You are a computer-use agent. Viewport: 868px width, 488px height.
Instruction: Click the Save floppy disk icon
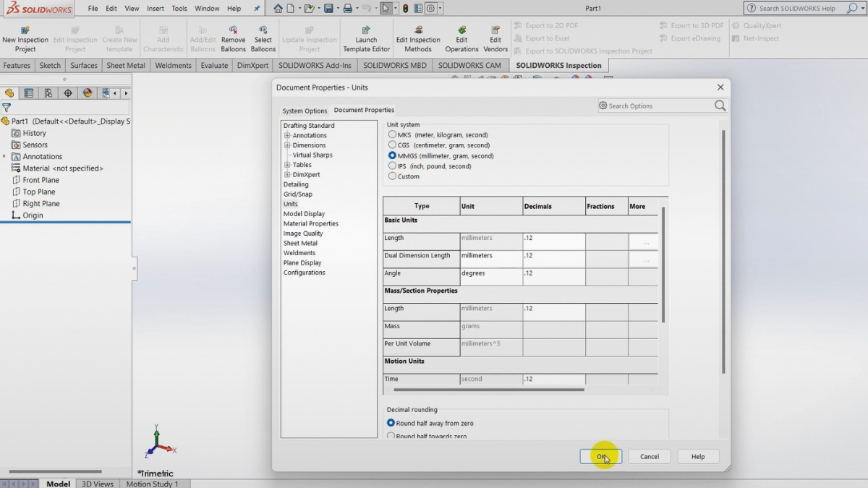point(328,9)
